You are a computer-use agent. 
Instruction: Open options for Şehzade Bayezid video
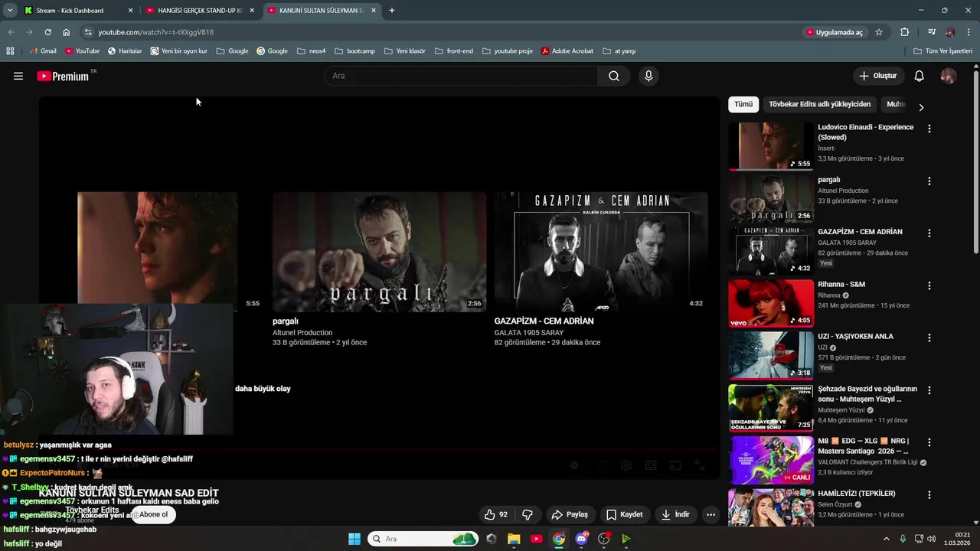click(929, 390)
